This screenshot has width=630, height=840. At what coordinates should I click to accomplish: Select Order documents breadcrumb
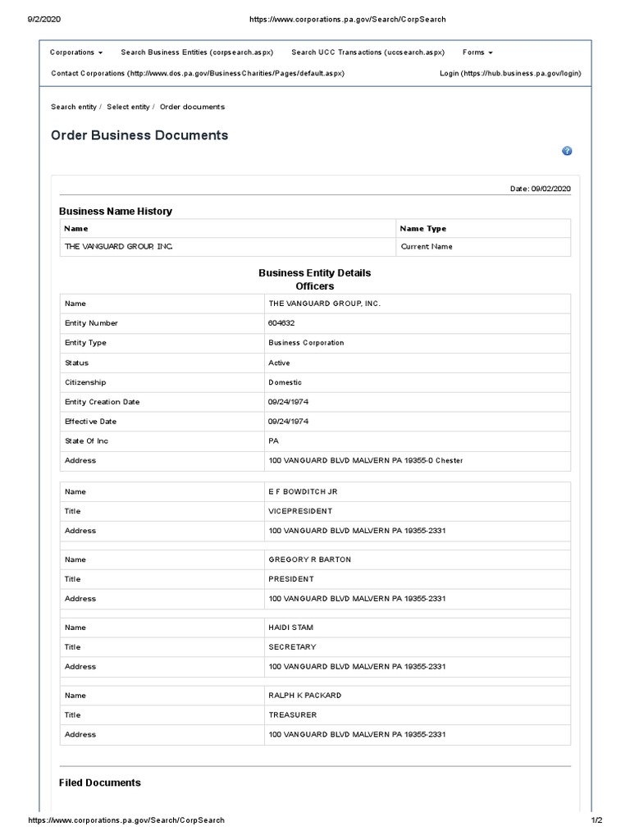point(192,107)
